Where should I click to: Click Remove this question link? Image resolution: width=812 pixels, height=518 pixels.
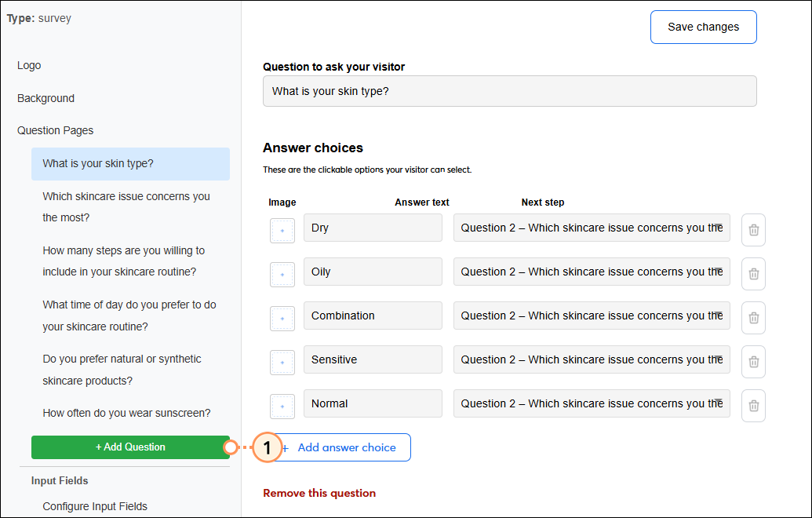[x=319, y=493]
